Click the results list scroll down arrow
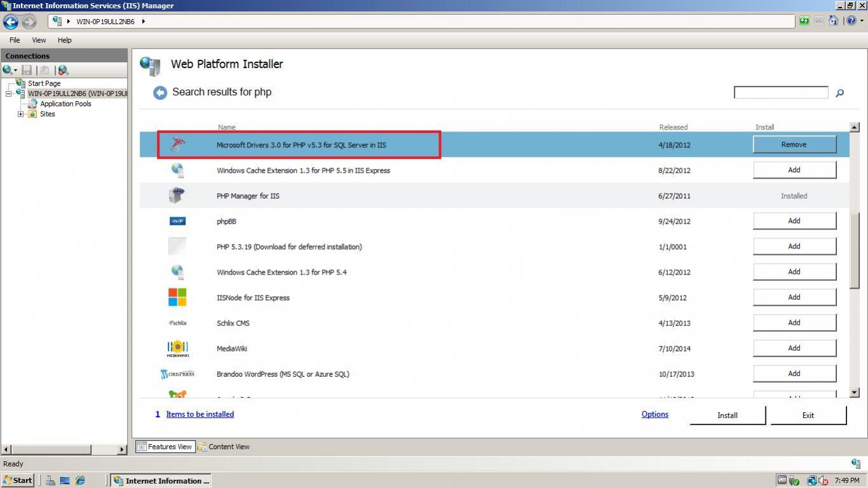 [855, 393]
